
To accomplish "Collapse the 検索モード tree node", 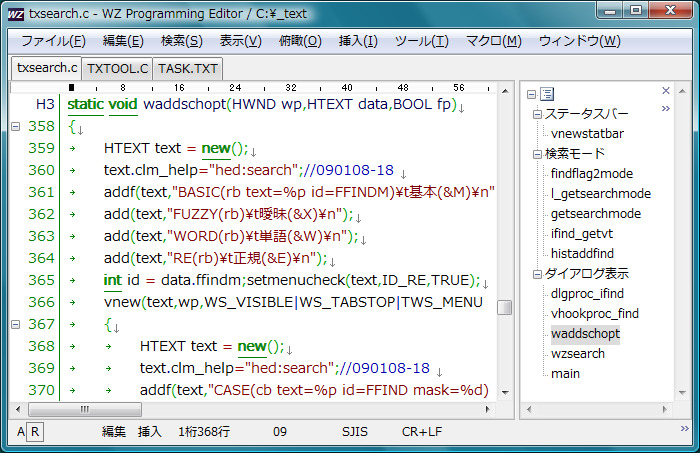I will 536,154.
